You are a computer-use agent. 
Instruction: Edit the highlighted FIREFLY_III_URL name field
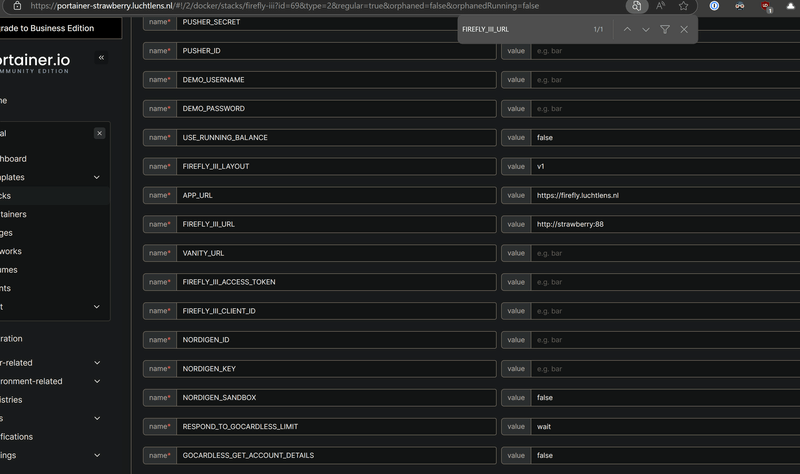pyautogui.click(x=336, y=224)
